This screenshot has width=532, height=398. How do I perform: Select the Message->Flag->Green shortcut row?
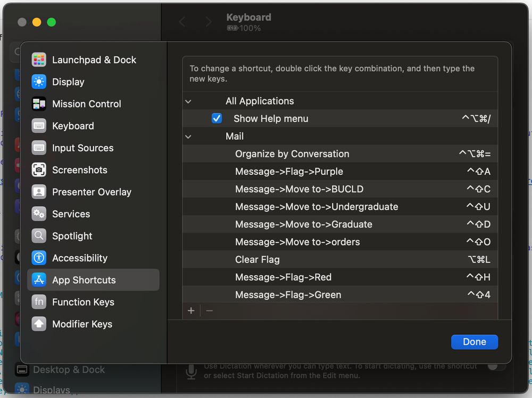click(x=340, y=294)
